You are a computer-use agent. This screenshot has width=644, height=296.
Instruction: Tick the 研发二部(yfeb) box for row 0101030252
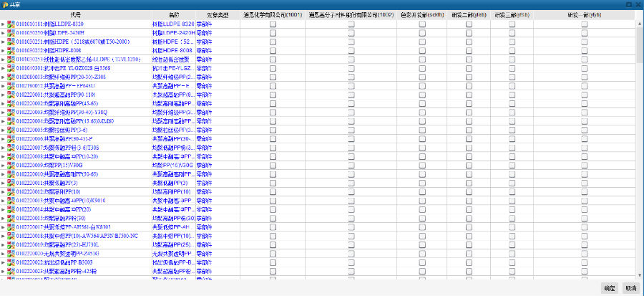point(469,51)
